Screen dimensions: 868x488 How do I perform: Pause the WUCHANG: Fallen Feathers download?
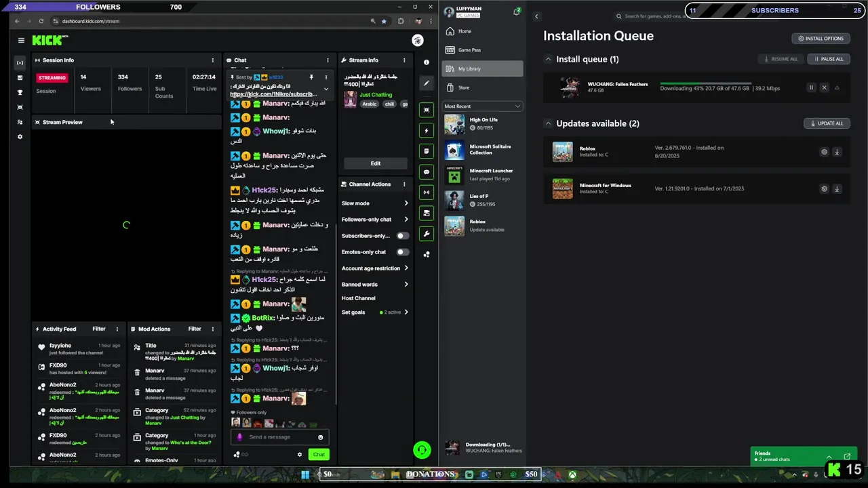pyautogui.click(x=811, y=87)
